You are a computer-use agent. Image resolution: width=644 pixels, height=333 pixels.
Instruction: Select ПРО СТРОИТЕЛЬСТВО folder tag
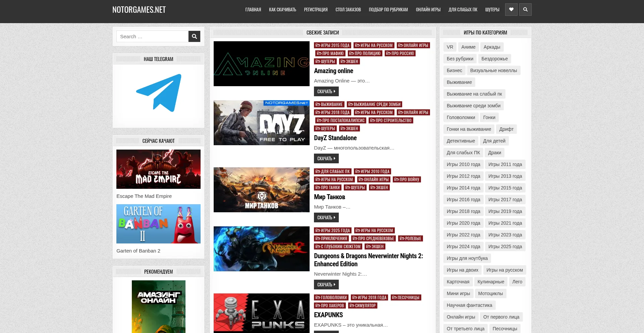[x=391, y=120]
